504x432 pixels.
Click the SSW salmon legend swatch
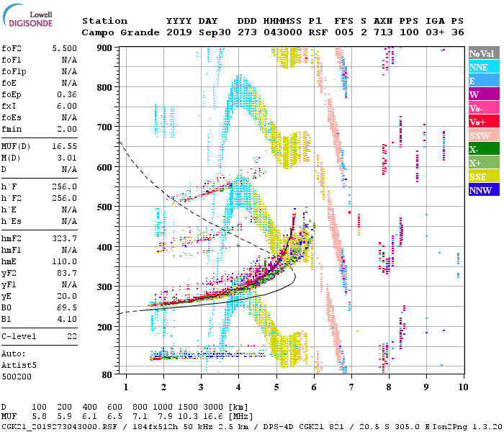484,135
